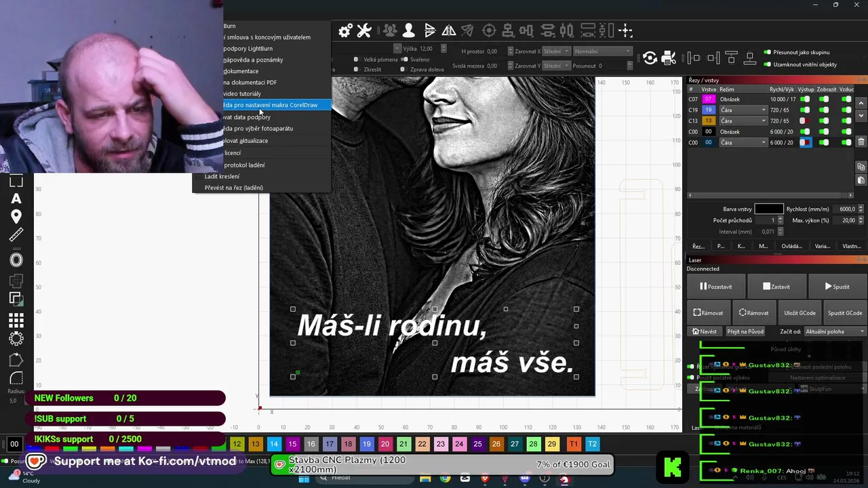Select the polygon rotate start-point tool

point(16,359)
